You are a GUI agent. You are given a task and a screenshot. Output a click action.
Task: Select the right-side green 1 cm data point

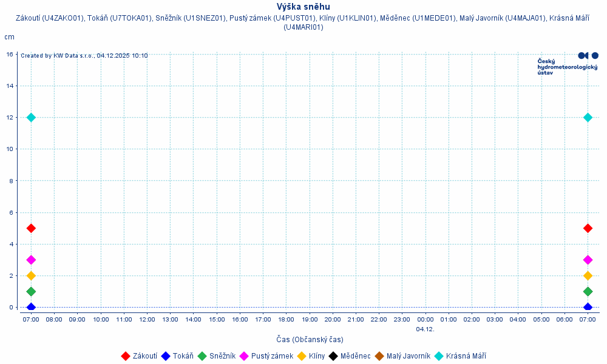[588, 291]
